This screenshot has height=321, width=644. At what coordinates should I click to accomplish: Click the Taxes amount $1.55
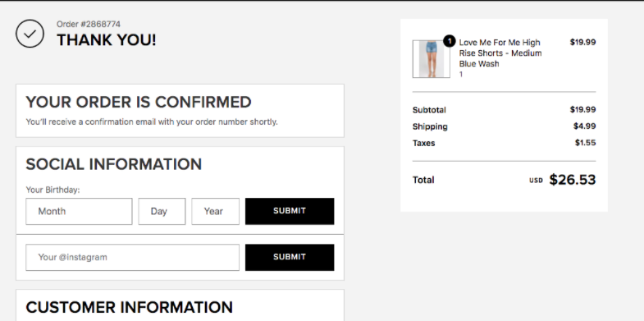585,143
